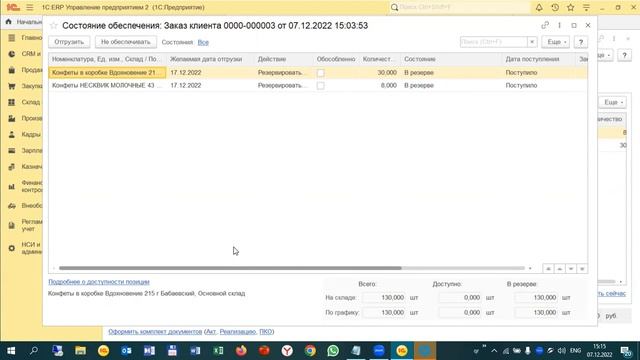Toggle Обособленно checkbox for Вдохновение row
The image size is (640, 360).
tap(321, 73)
